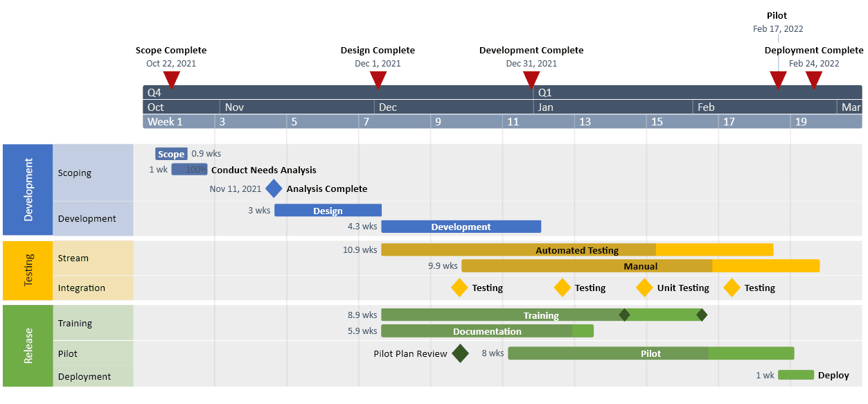
Task: Select the first yellow Testing diamond
Action: (x=459, y=288)
